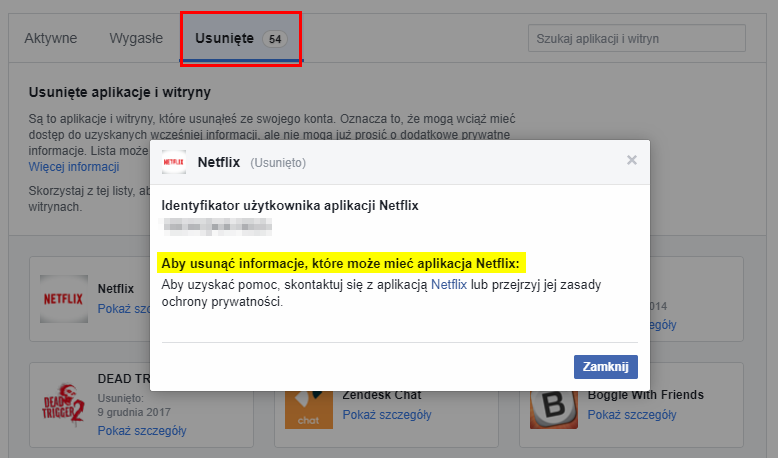Click the Netflix logo in the dialog header
Image resolution: width=778 pixels, height=458 pixels.
[174, 162]
